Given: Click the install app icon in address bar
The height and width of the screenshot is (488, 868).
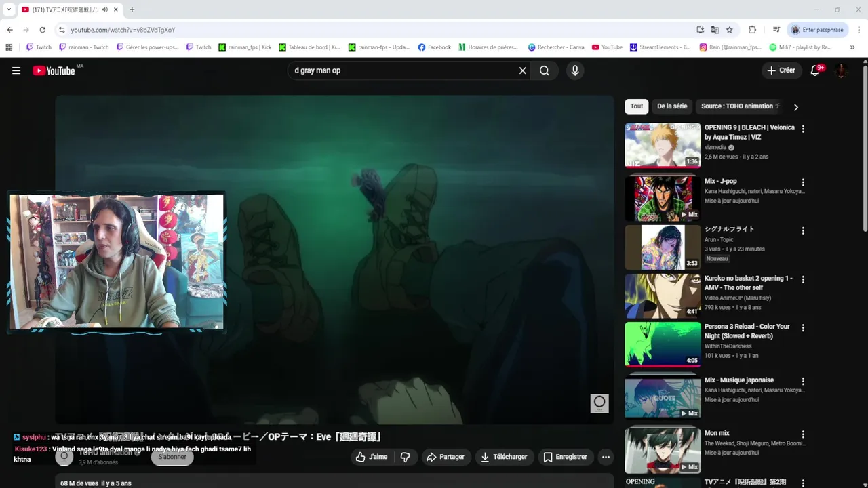Looking at the screenshot, I should point(700,30).
